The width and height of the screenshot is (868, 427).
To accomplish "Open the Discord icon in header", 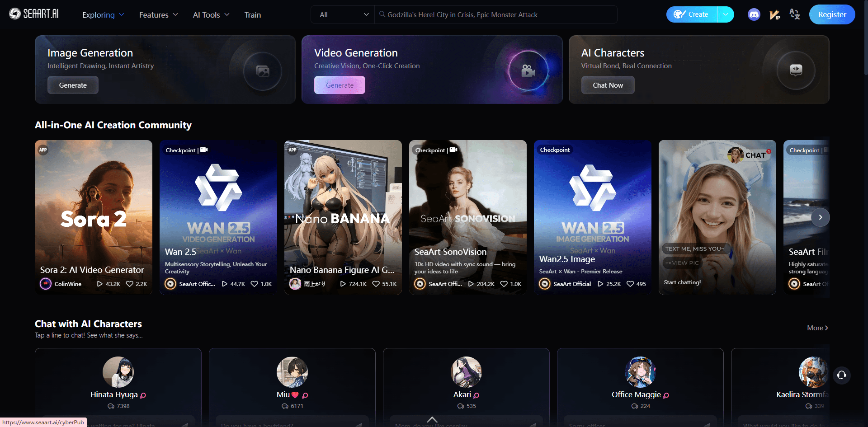I will point(754,15).
